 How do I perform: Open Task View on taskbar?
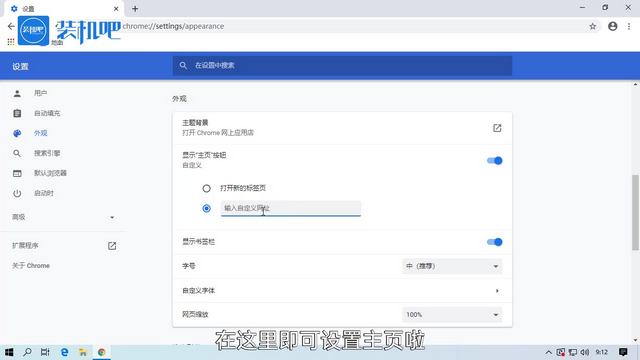pos(45,352)
